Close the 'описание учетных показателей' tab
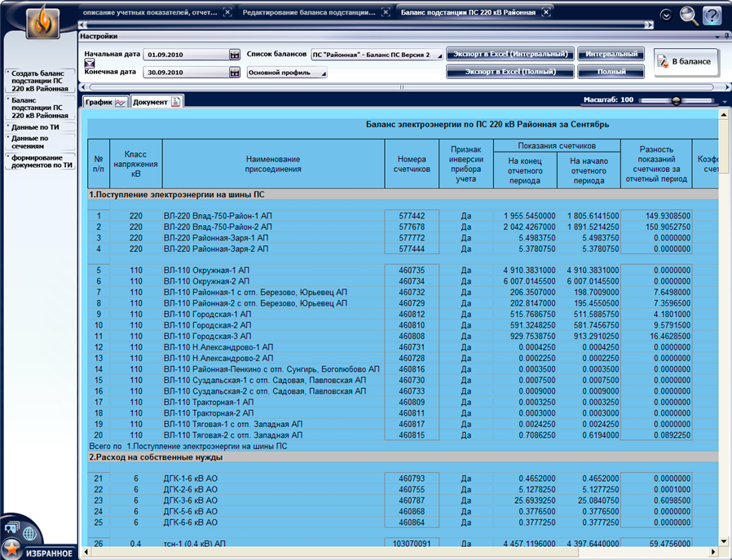Image resolution: width=732 pixels, height=560 pixels. coord(227,12)
